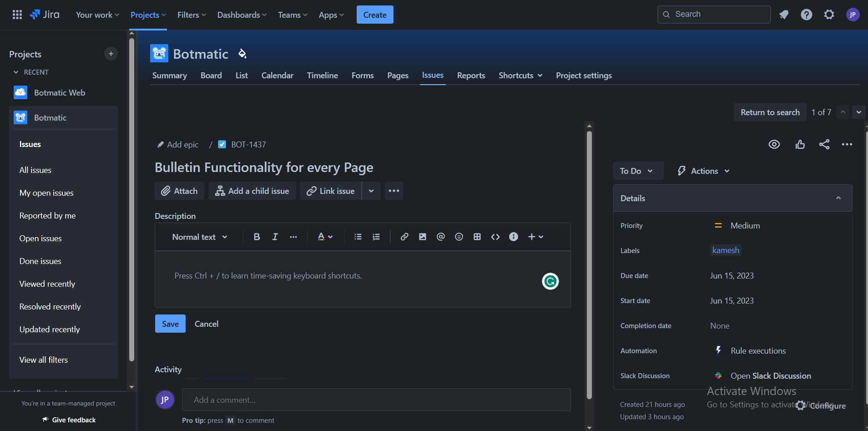The height and width of the screenshot is (431, 868).
Task: Watch this issue using the eye icon
Action: pyautogui.click(x=775, y=144)
